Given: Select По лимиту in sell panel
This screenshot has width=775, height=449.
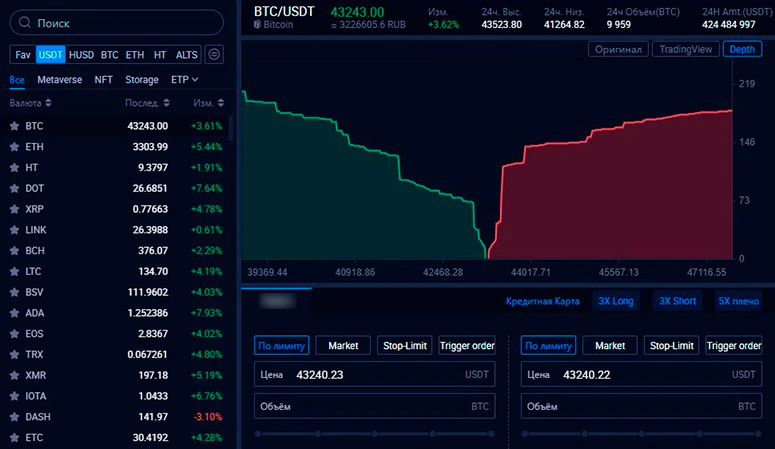Looking at the screenshot, I should [x=549, y=346].
